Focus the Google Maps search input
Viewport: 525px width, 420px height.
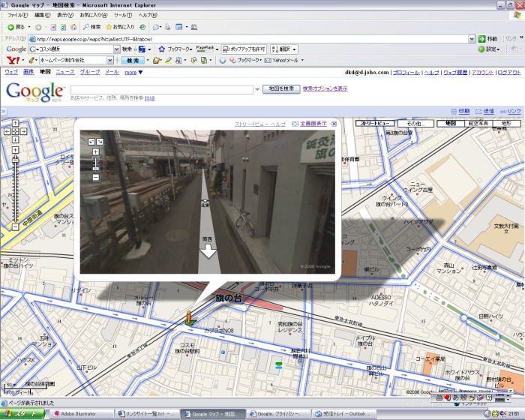162,89
